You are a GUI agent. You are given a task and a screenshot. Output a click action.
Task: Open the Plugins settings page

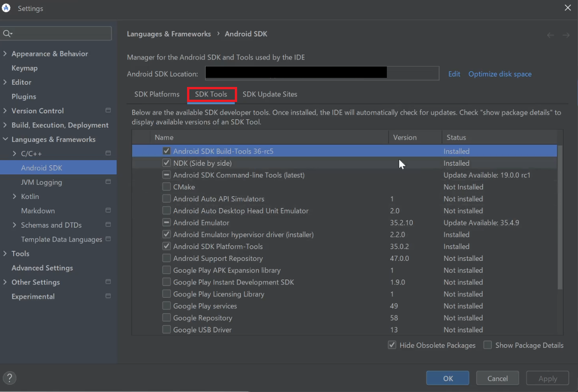(24, 97)
